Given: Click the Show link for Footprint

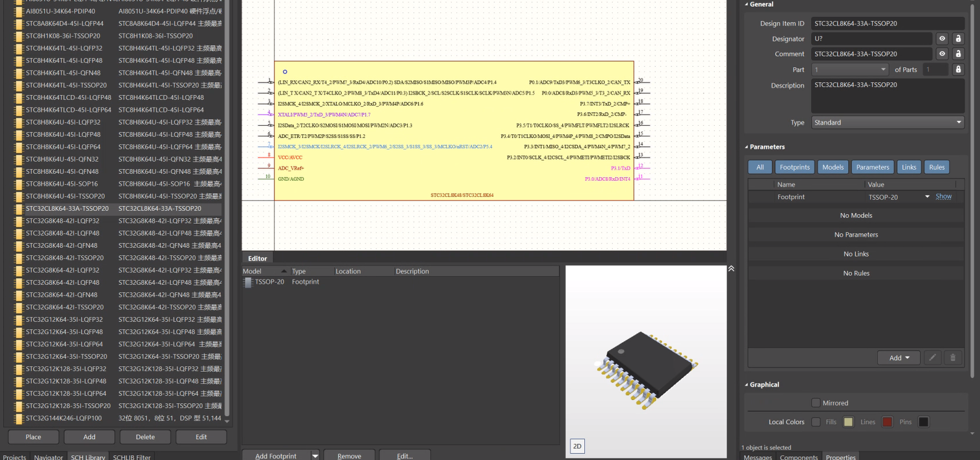Looking at the screenshot, I should [x=943, y=197].
